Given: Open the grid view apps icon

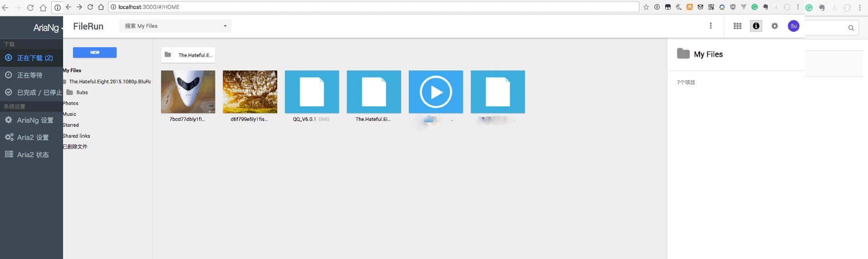Looking at the screenshot, I should pos(737,26).
